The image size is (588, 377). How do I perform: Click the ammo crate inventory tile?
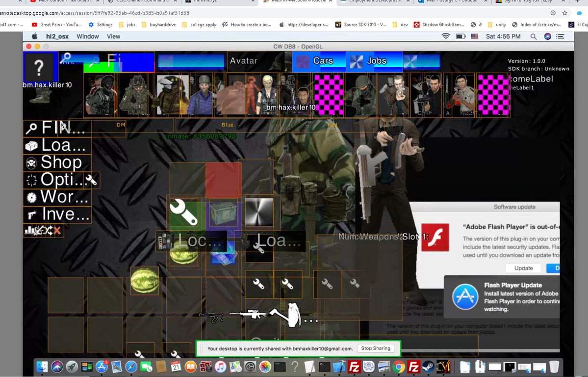(224, 214)
